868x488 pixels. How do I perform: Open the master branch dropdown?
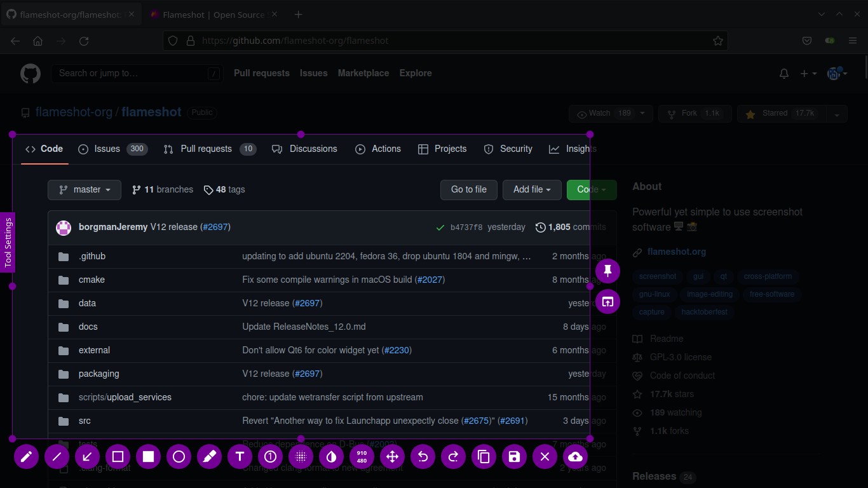pos(85,189)
